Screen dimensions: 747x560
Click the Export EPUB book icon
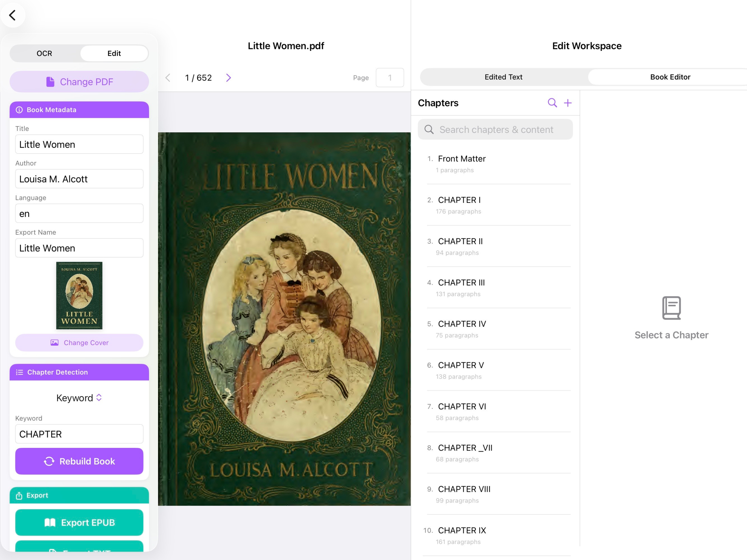(50, 523)
